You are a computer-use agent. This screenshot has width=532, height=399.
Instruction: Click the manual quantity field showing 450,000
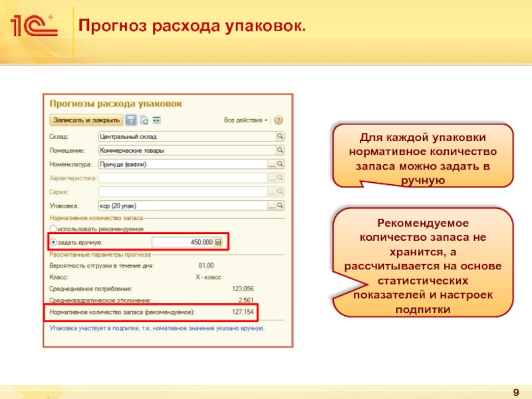coord(183,242)
